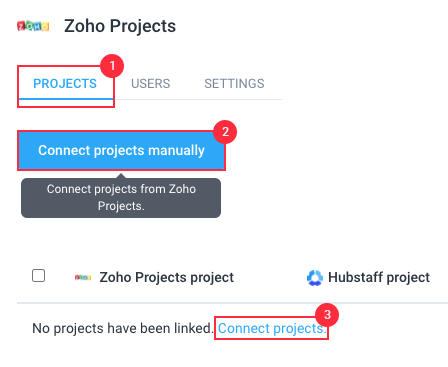Click the red annotation badge number 1
Screen dimensions: 448x367
[112, 66]
